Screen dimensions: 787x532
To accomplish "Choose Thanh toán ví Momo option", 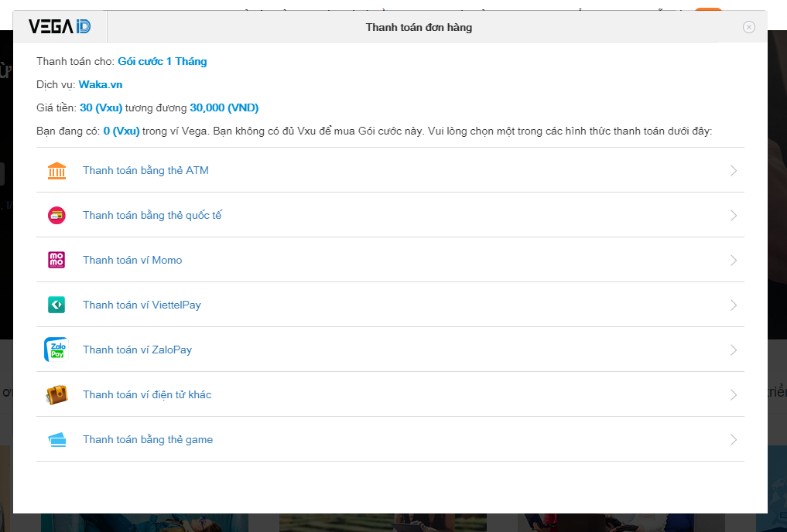I will pos(132,261).
